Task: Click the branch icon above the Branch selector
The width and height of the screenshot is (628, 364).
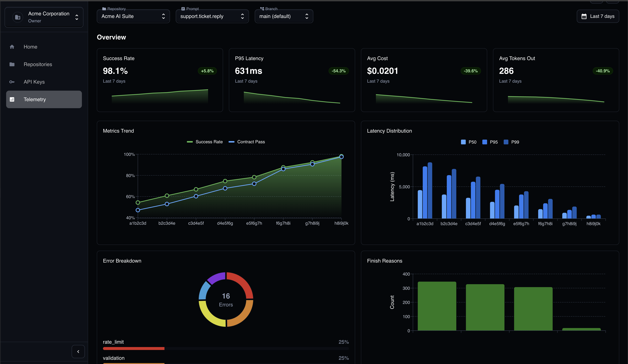Action: pyautogui.click(x=262, y=9)
